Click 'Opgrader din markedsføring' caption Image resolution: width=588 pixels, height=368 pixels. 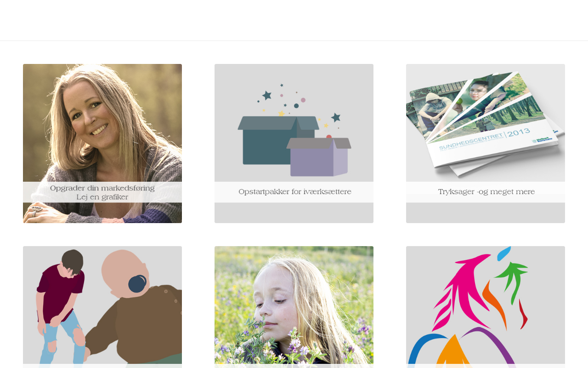[x=102, y=188]
